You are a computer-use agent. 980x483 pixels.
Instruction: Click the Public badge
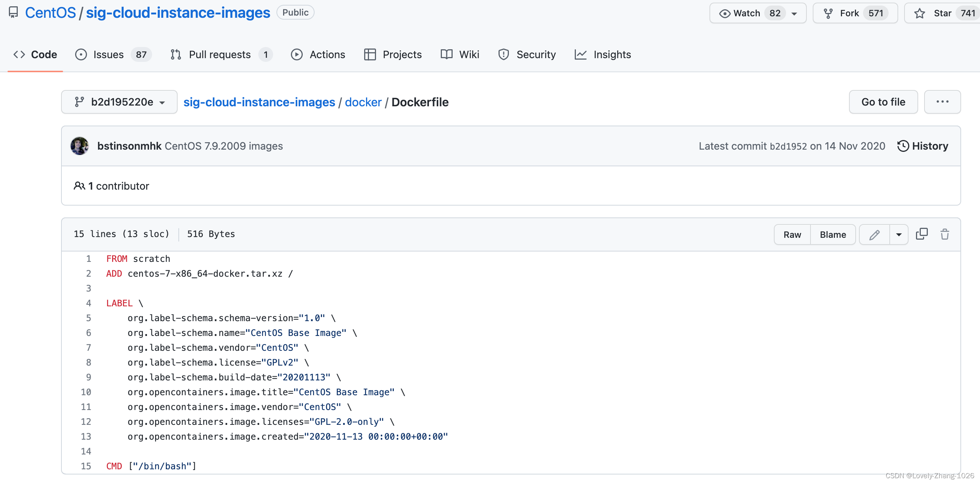(295, 13)
